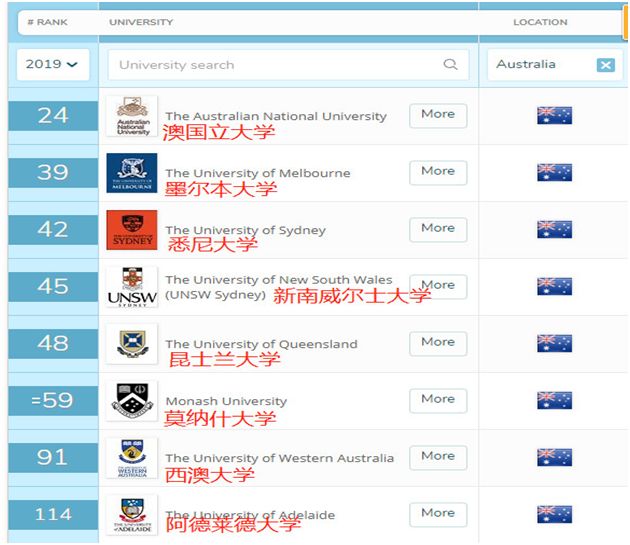The height and width of the screenshot is (545, 630).
Task: Click the University of Western Australia logo
Action: click(x=132, y=458)
